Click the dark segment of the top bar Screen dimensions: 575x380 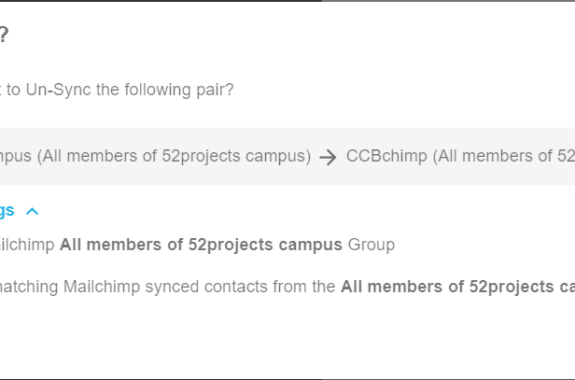click(161, 1)
